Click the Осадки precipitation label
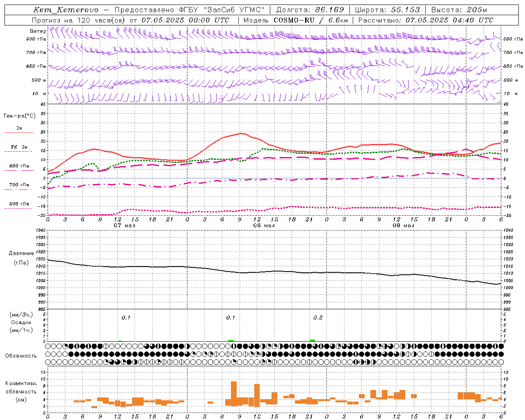 point(21,322)
